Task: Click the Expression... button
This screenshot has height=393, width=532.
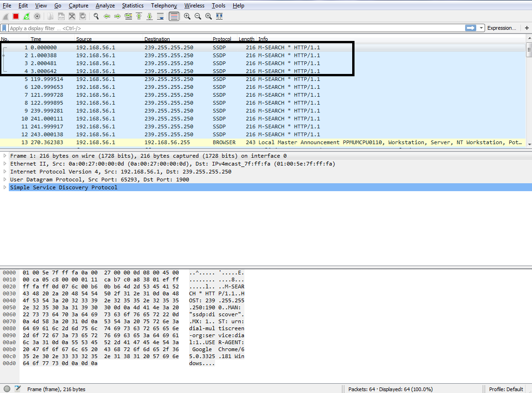Action: tap(501, 28)
